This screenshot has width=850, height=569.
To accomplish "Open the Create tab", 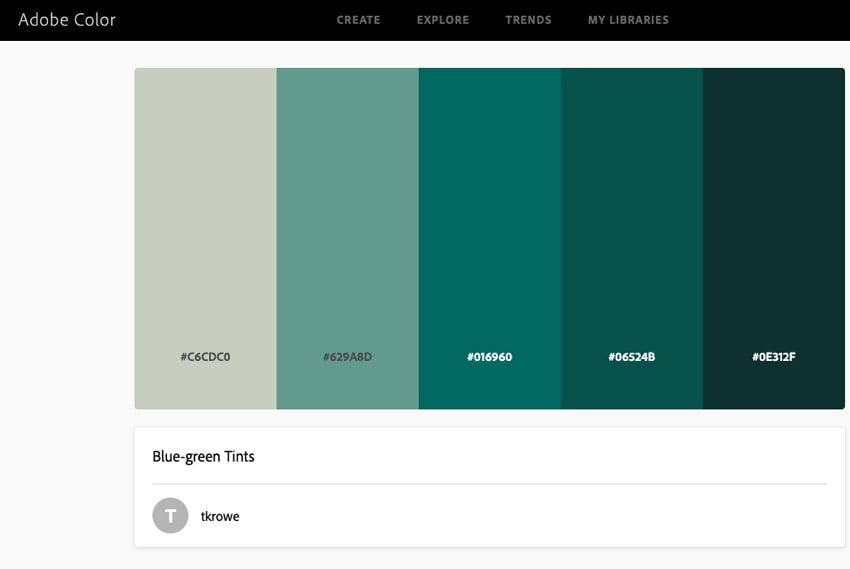I will point(358,20).
